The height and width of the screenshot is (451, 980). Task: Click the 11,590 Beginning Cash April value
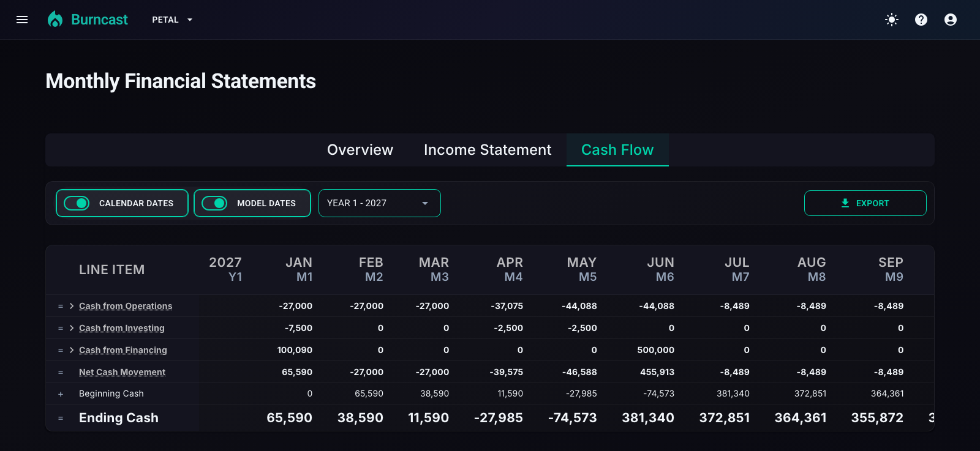tap(510, 393)
